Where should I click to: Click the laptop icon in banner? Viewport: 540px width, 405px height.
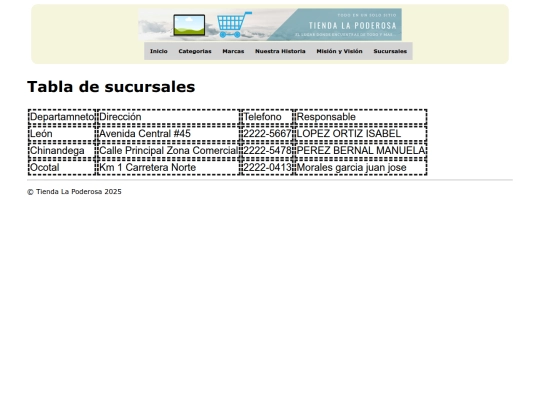coord(189,25)
